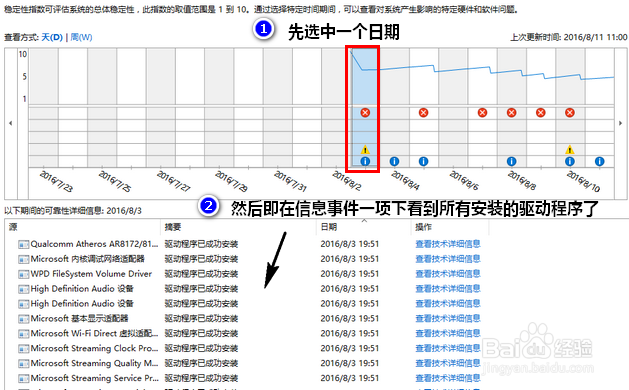Select source text Microsoft Streaming Quality M...
The image size is (629, 390).
point(95,363)
